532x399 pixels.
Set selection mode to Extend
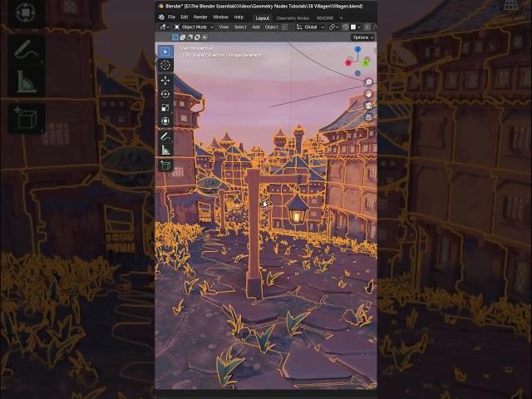point(183,37)
